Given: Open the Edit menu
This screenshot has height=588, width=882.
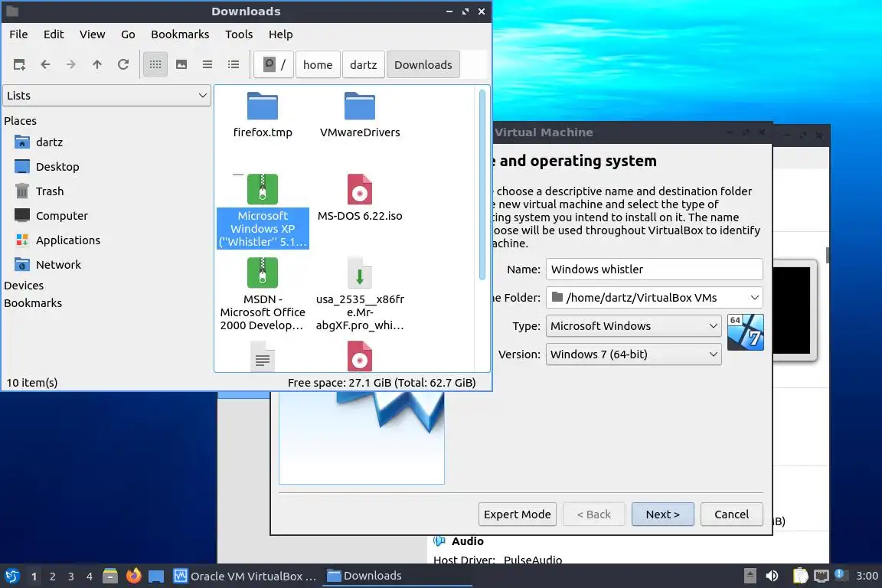Looking at the screenshot, I should coord(54,34).
